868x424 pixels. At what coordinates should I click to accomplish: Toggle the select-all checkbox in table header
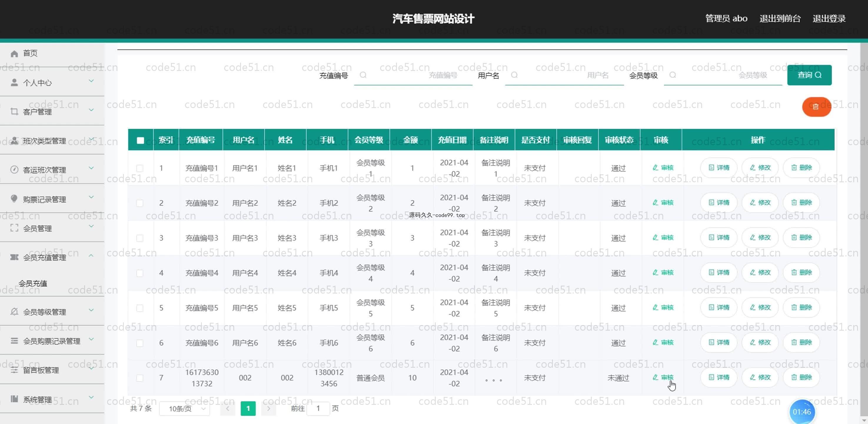[x=141, y=140]
